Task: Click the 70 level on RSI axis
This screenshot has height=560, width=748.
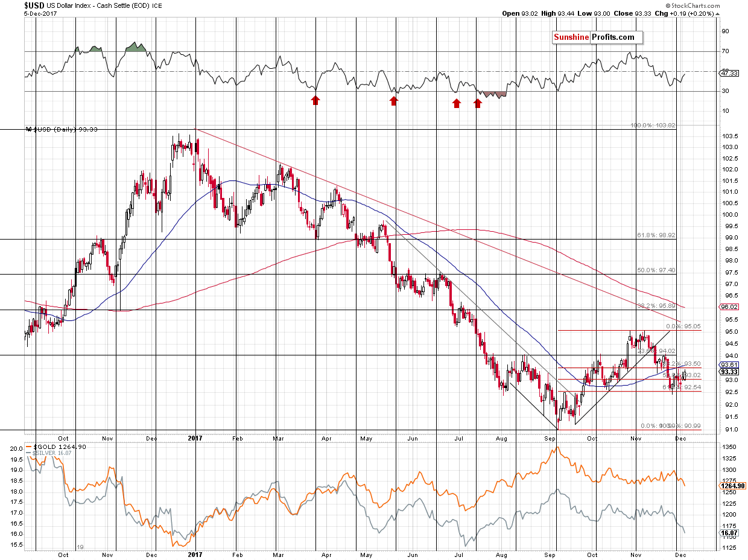Action: tap(726, 52)
